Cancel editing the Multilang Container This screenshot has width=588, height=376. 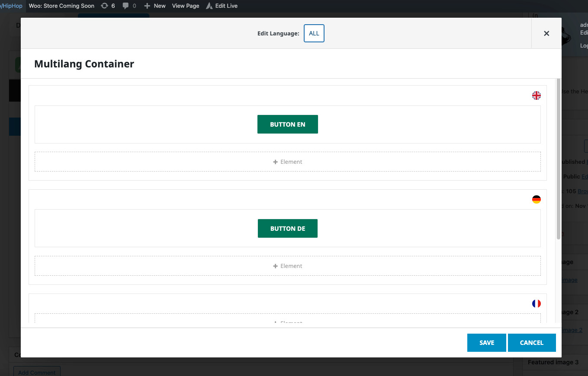point(532,342)
